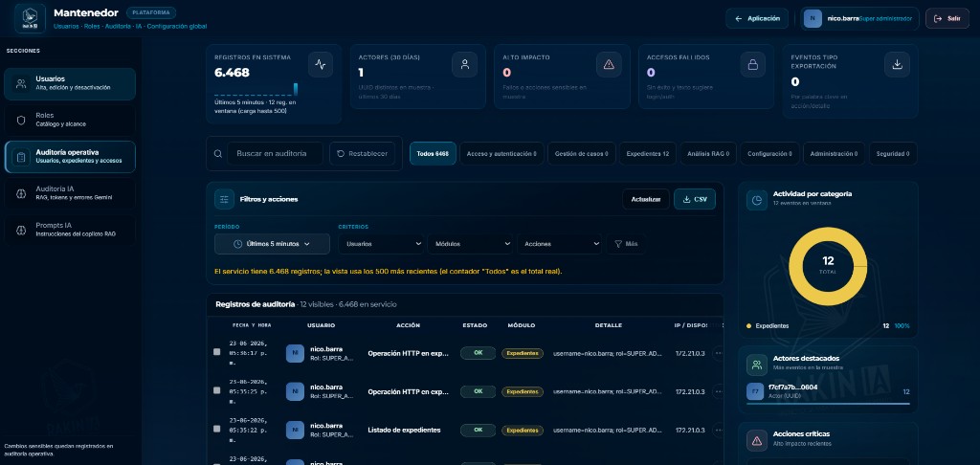Click the person icon in Actores card
The height and width of the screenshot is (465, 980).
464,64
